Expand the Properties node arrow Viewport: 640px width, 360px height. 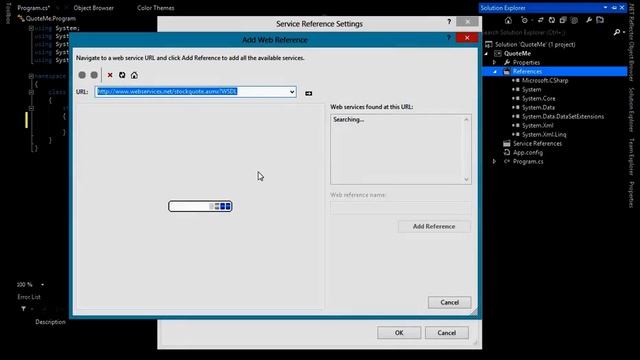495,62
